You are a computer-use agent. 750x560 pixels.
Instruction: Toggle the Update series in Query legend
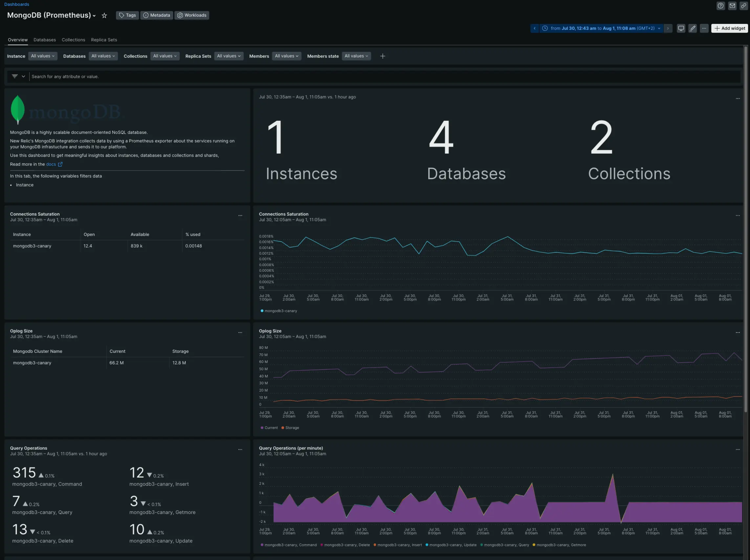pos(451,545)
